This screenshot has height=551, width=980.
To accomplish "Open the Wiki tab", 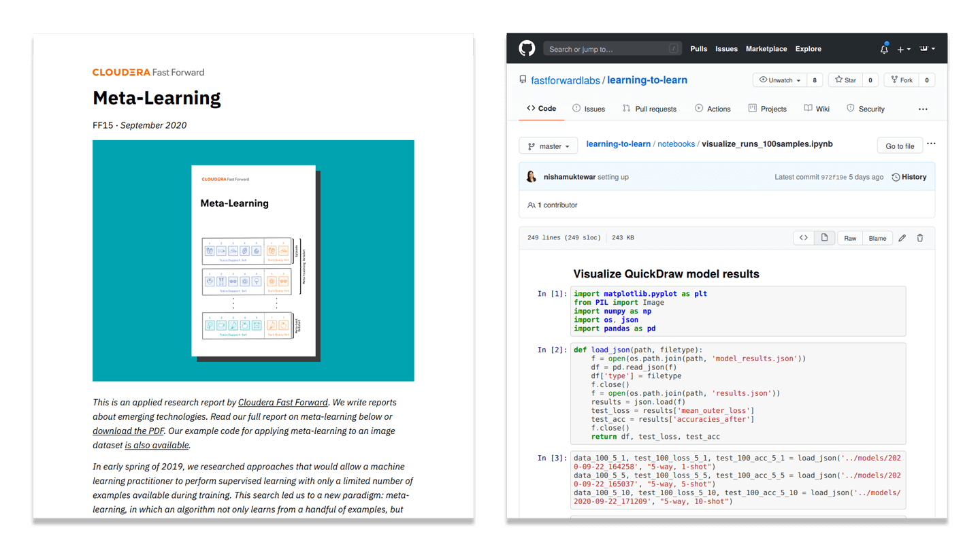I will (x=817, y=109).
